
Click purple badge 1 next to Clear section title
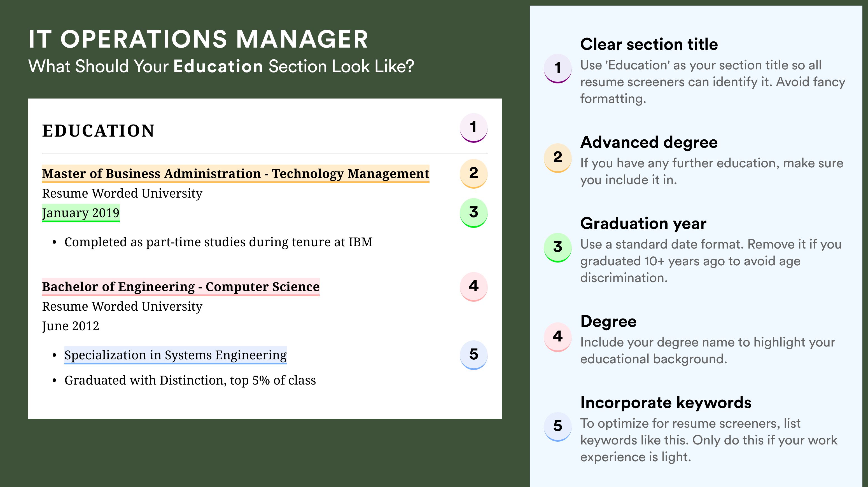(x=558, y=68)
